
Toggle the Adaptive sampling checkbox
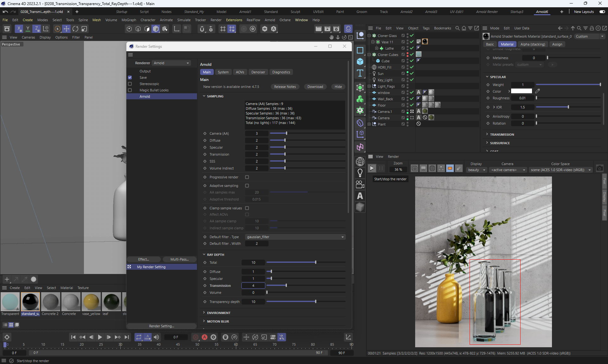tap(247, 186)
